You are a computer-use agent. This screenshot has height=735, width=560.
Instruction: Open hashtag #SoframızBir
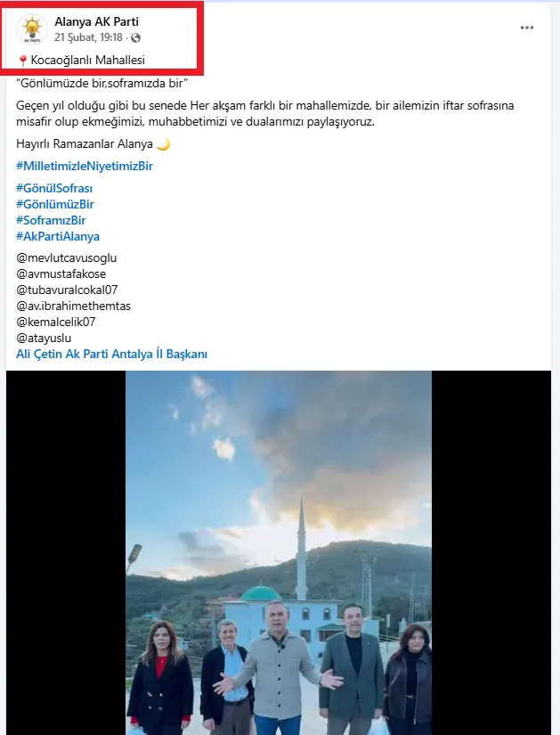click(x=51, y=220)
